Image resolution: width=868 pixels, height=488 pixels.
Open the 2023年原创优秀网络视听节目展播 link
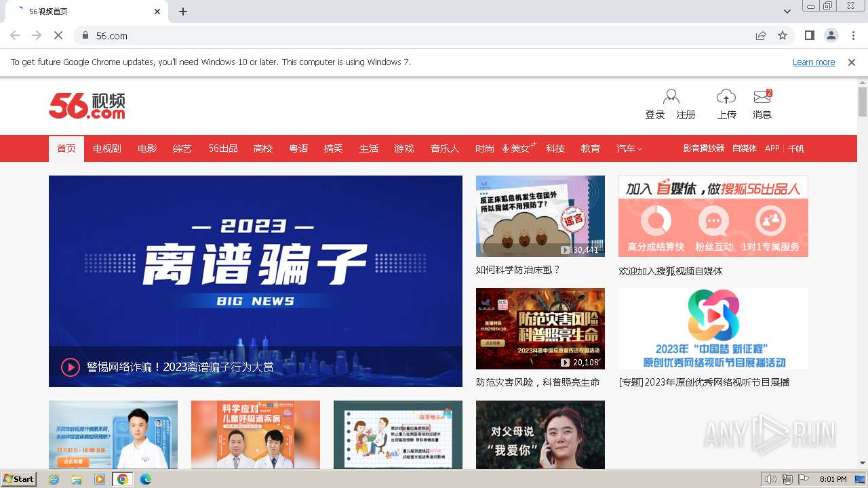click(x=704, y=382)
